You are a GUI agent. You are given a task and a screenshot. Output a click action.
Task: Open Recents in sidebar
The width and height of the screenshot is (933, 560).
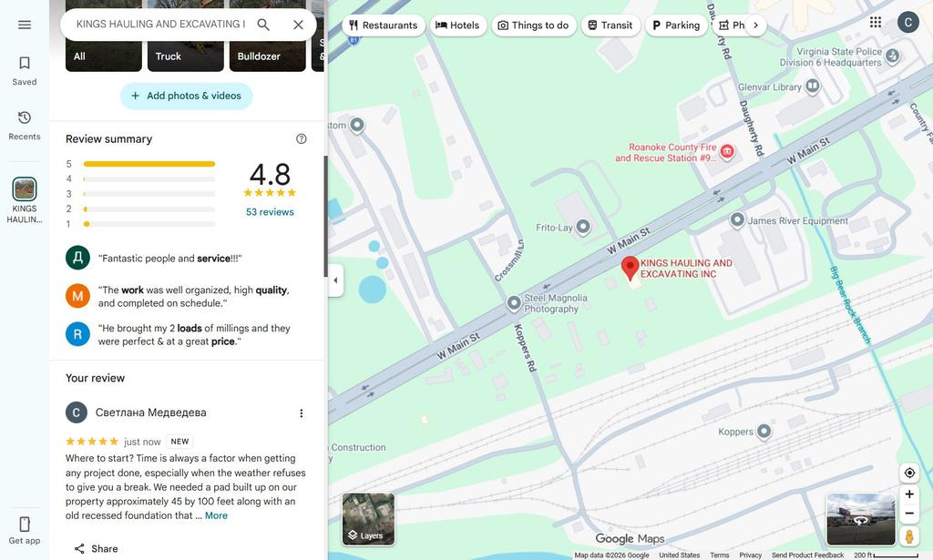click(25, 126)
